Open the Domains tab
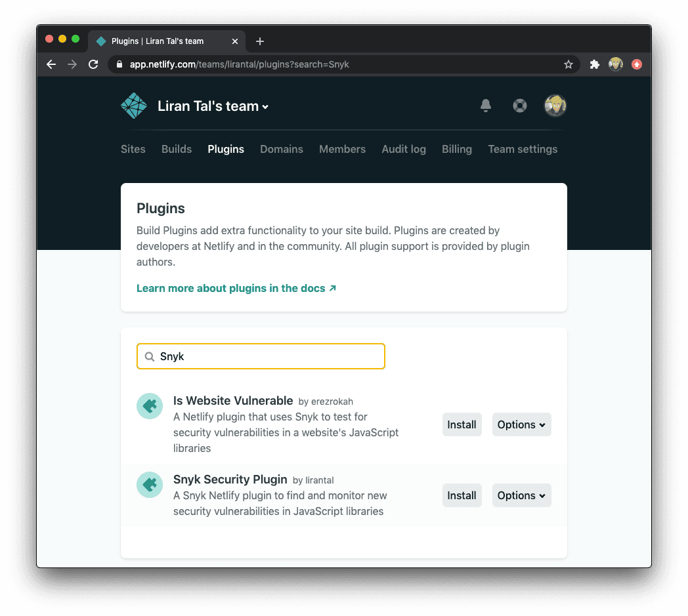 coord(282,149)
